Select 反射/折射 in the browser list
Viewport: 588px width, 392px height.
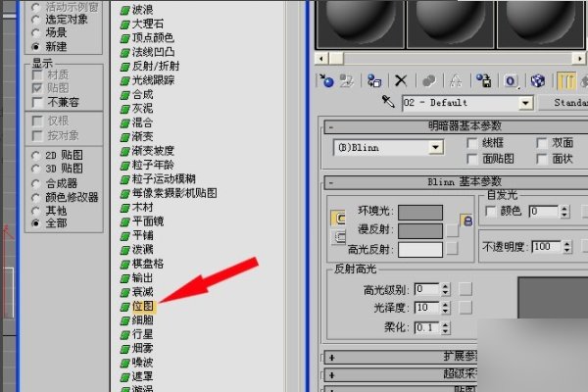click(156, 66)
